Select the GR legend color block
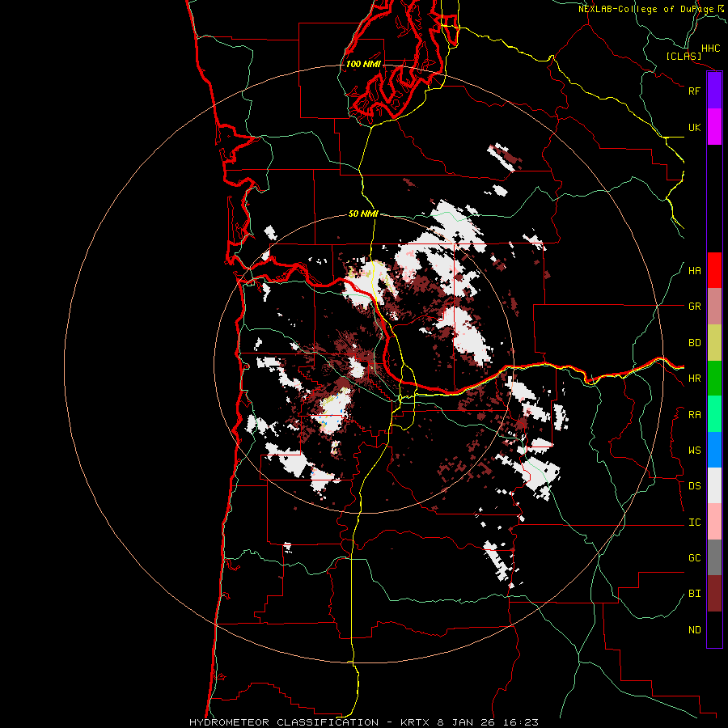This screenshot has width=728, height=728. [714, 307]
